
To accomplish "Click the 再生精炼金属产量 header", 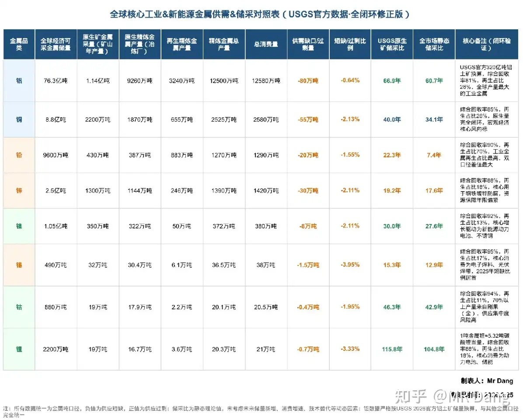I will tap(182, 45).
